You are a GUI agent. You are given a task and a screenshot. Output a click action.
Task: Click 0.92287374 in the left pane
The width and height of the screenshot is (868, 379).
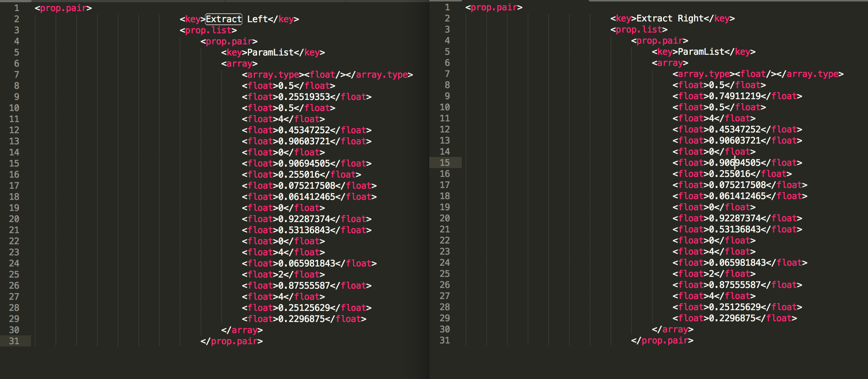coord(304,219)
